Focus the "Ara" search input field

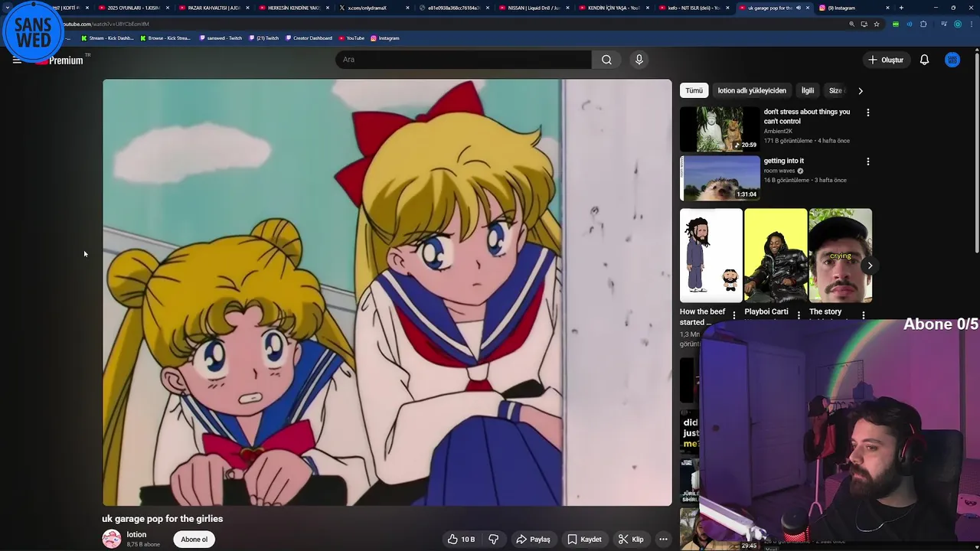click(x=463, y=60)
